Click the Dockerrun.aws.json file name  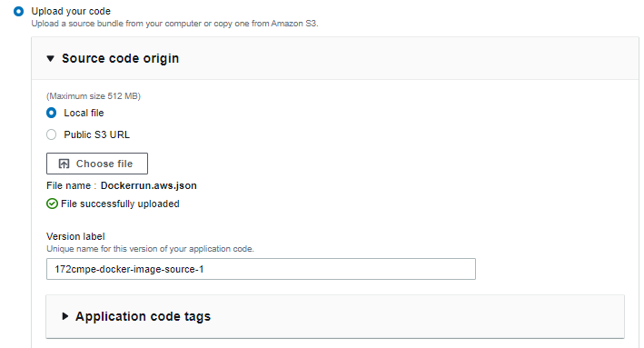tap(149, 185)
